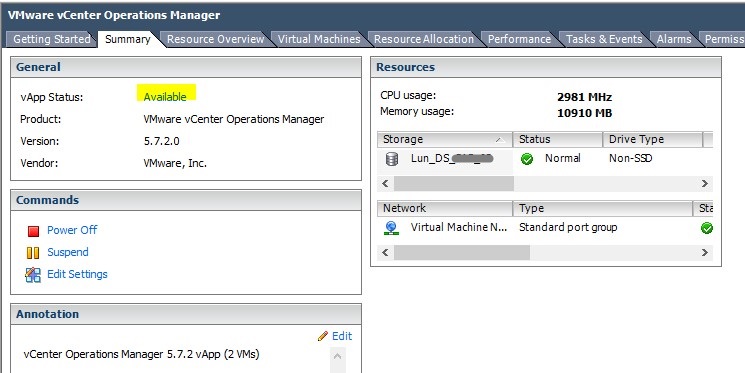Viewport: 745px width, 373px height.
Task: Click the VMware, Inc. vendor value
Action: click(175, 163)
